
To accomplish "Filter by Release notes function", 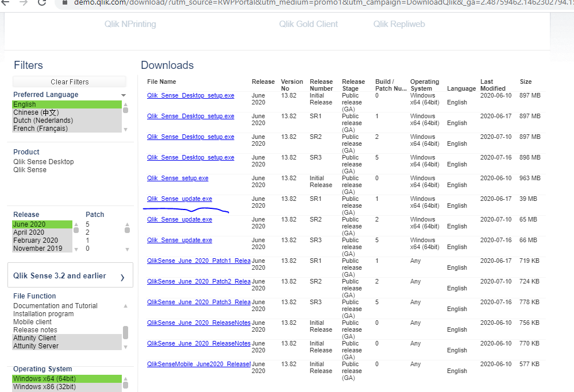I will (x=35, y=330).
